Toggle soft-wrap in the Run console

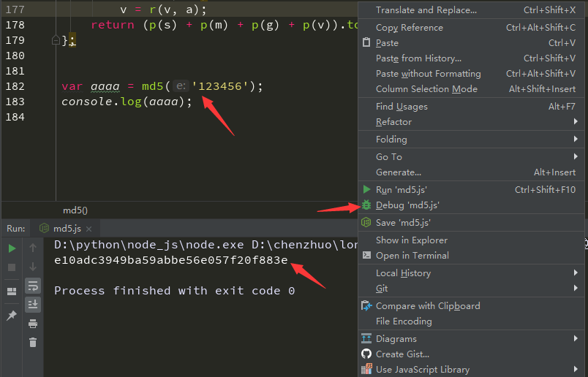(33, 286)
